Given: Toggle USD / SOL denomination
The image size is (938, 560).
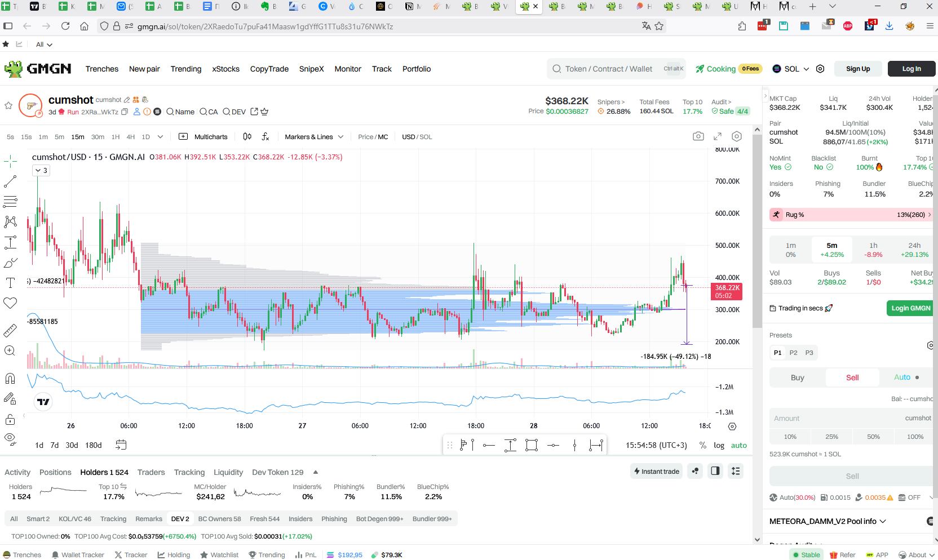Looking at the screenshot, I should tap(417, 136).
